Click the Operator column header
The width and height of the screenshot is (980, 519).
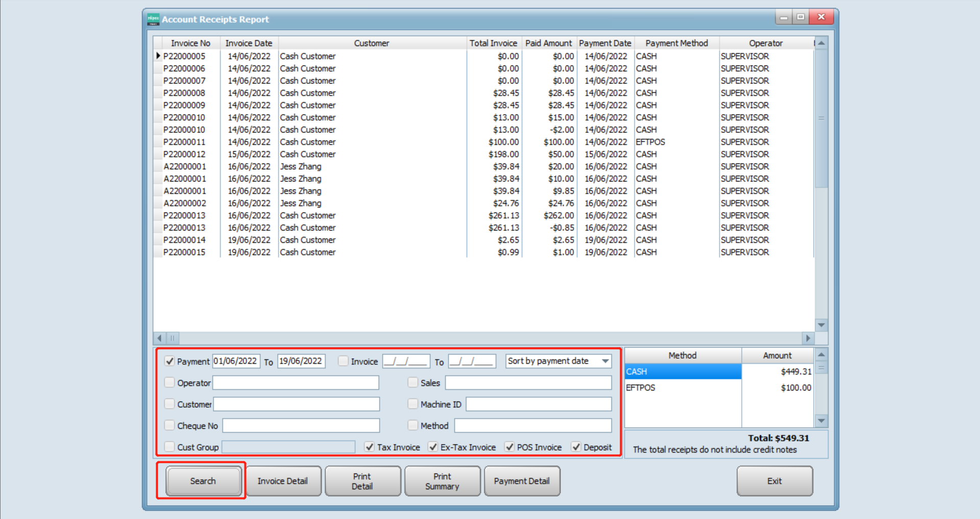766,43
